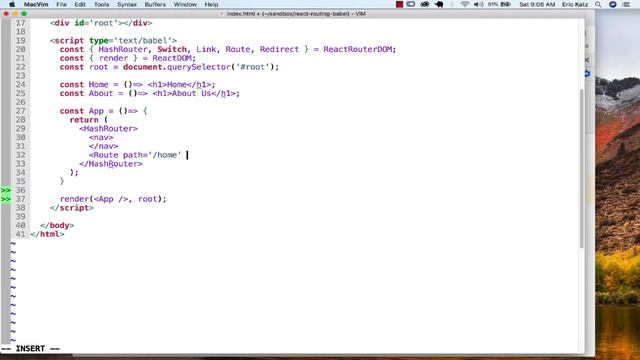Click line number 39 in the gutter
This screenshot has height=360, width=640.
[x=20, y=217]
